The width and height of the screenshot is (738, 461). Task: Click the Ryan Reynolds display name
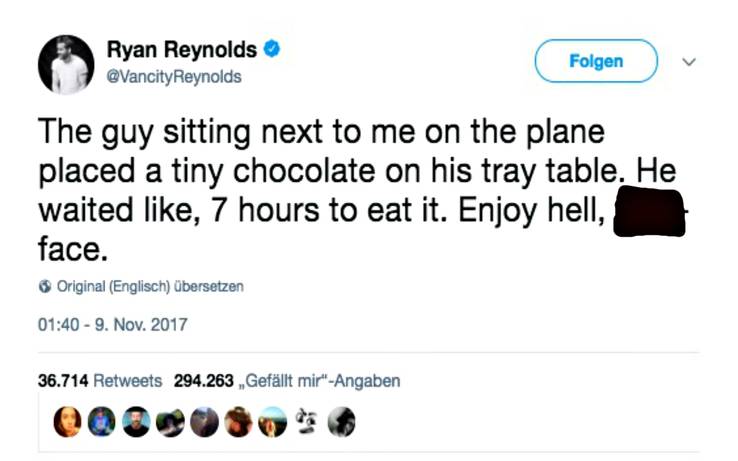coord(181,50)
